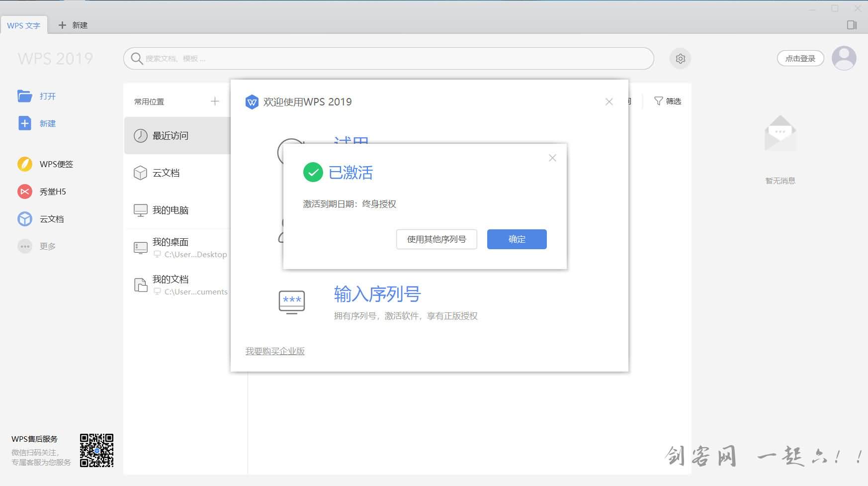Click the serial number screen icon
868x486 pixels.
click(x=292, y=302)
